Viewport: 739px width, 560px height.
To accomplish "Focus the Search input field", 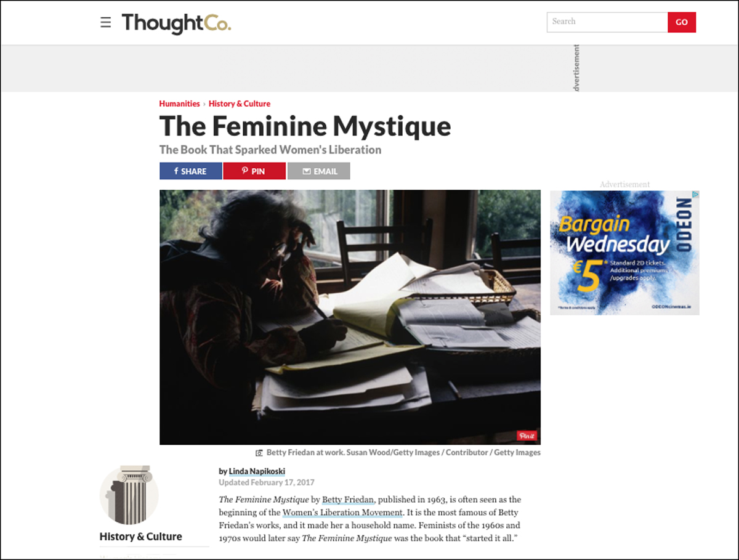I will 607,22.
